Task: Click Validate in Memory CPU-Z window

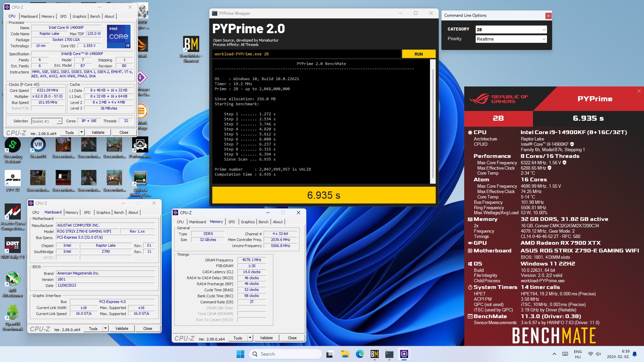Action: [x=266, y=338]
